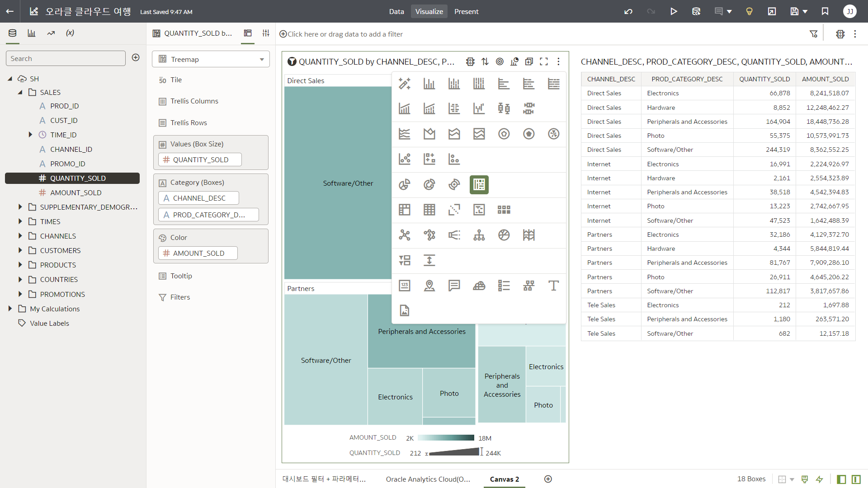Click the text box visualization icon
The image size is (868, 488).
[x=553, y=286]
